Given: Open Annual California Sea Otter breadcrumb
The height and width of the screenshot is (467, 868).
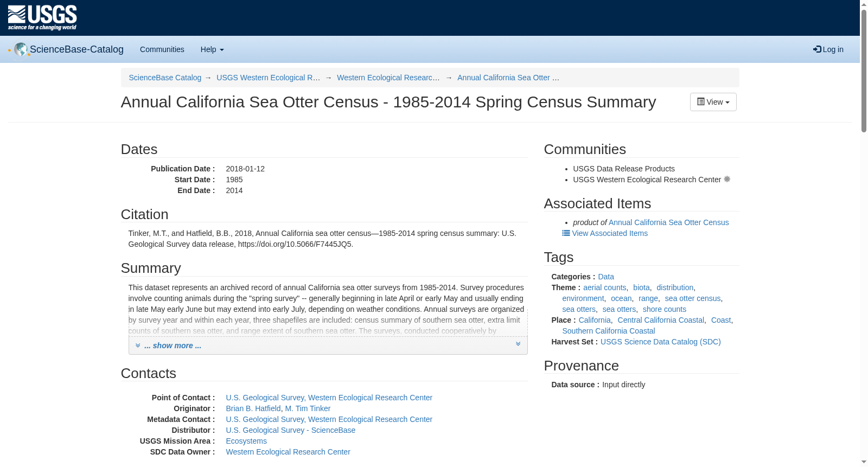Looking at the screenshot, I should 508,78.
